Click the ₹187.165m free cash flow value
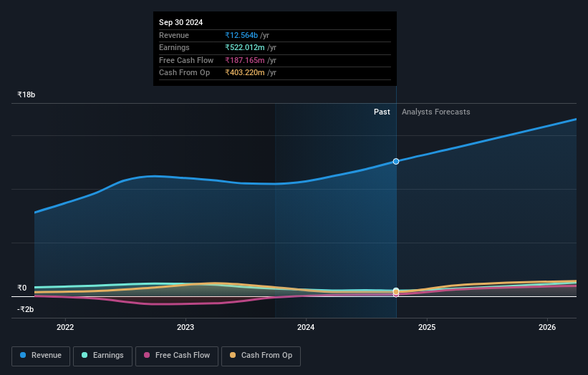This screenshot has width=588, height=375. [245, 60]
